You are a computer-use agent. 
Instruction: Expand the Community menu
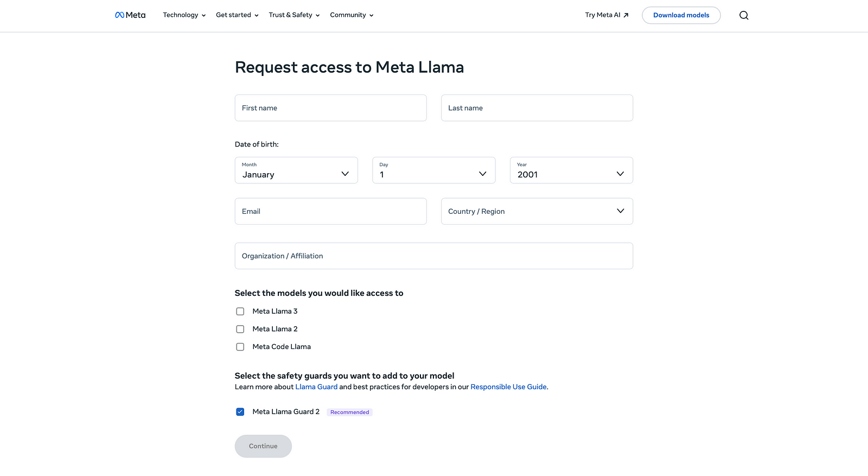tap(352, 15)
